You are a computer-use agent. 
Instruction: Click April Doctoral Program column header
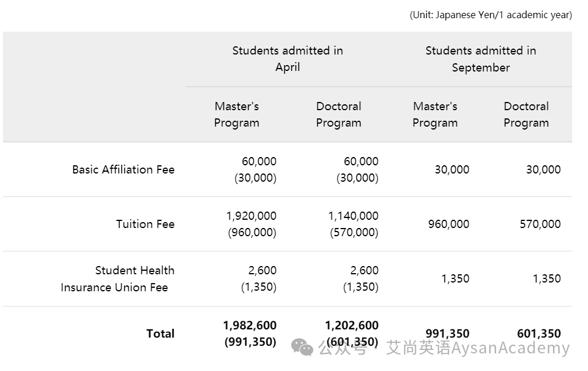point(339,114)
